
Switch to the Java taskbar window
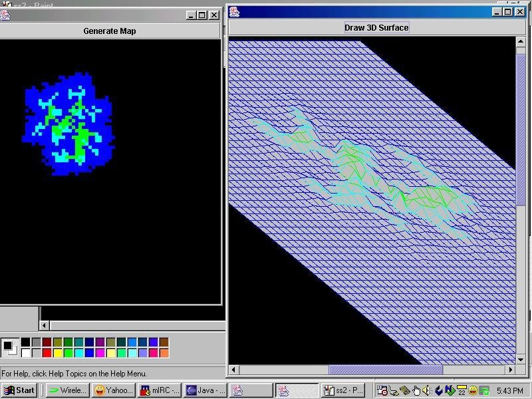coord(205,390)
